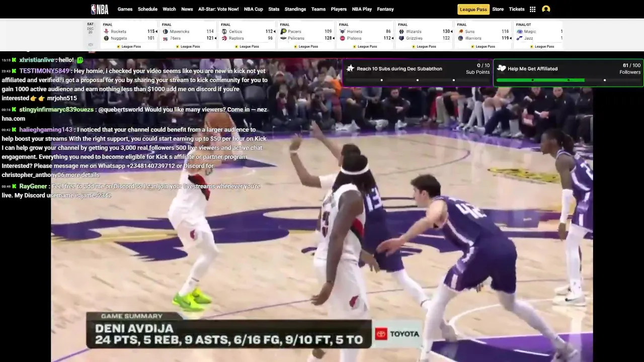Click the heart icon in follower goal widget

[501, 68]
